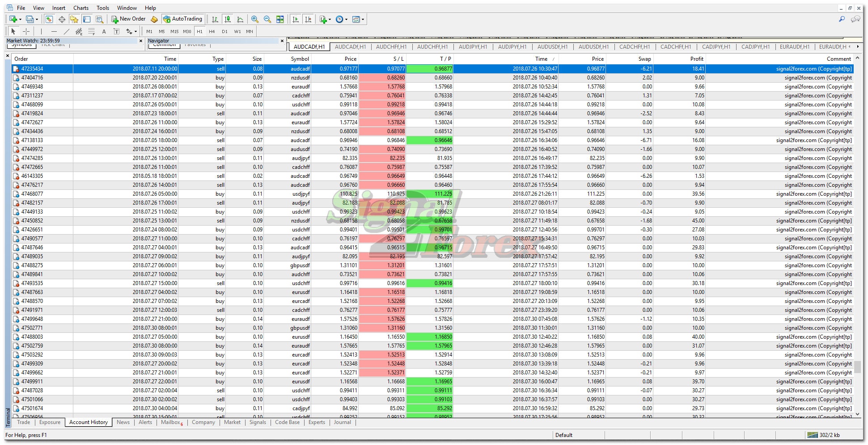
Task: Switch chart to Candlestick view
Action: tap(227, 19)
